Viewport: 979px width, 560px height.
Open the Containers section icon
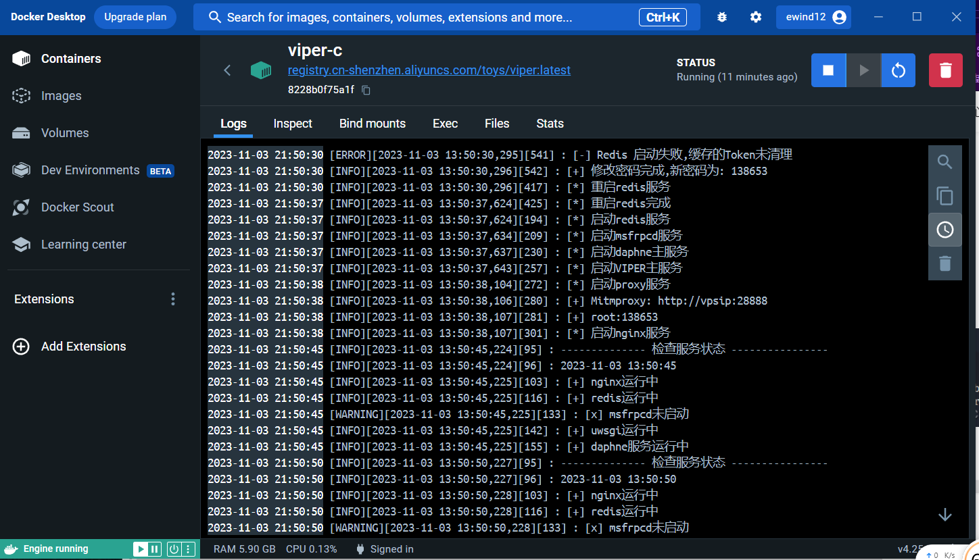(22, 59)
